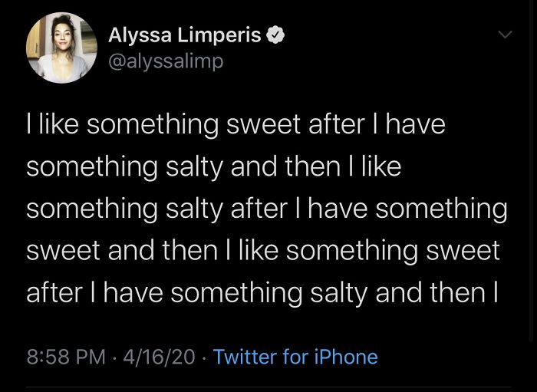The width and height of the screenshot is (537, 392).
Task: Click line 'something salty and then I like'
Action: click(213, 166)
